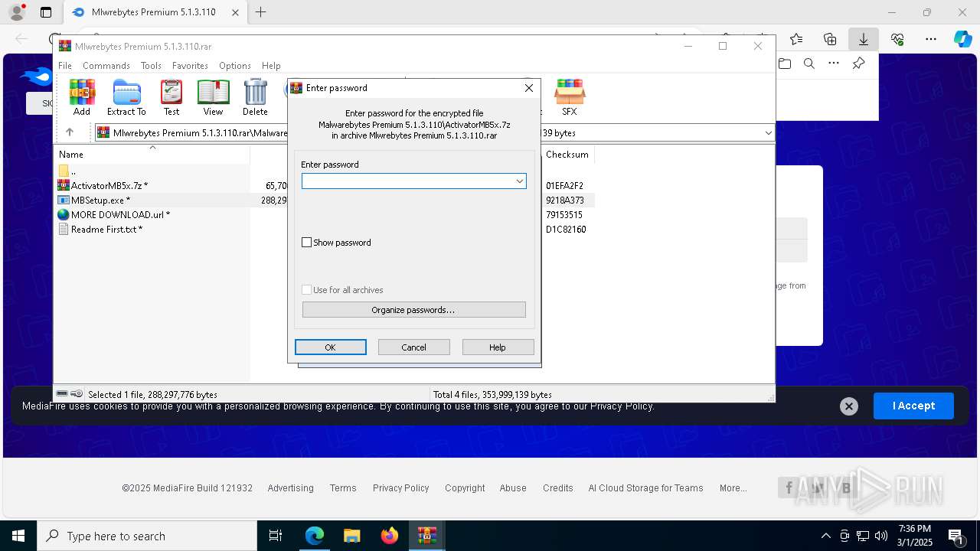Open the WinRAR Help menu
Image resolution: width=980 pixels, height=551 pixels.
(x=271, y=66)
